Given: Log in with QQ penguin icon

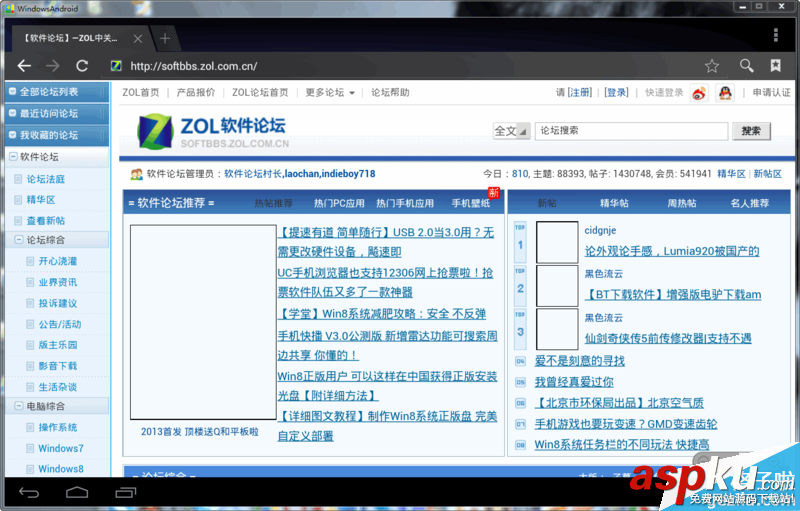Looking at the screenshot, I should 725,93.
